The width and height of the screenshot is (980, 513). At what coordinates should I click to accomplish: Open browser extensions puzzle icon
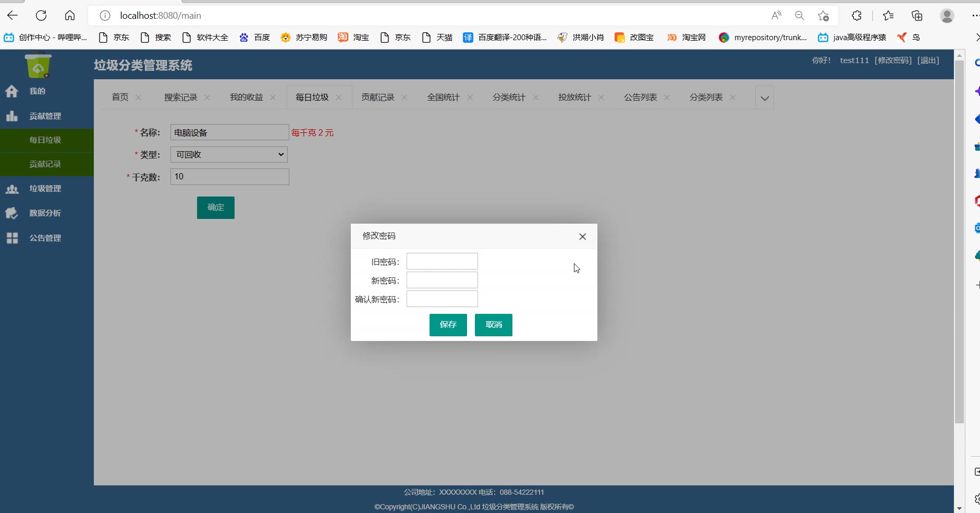coord(856,16)
